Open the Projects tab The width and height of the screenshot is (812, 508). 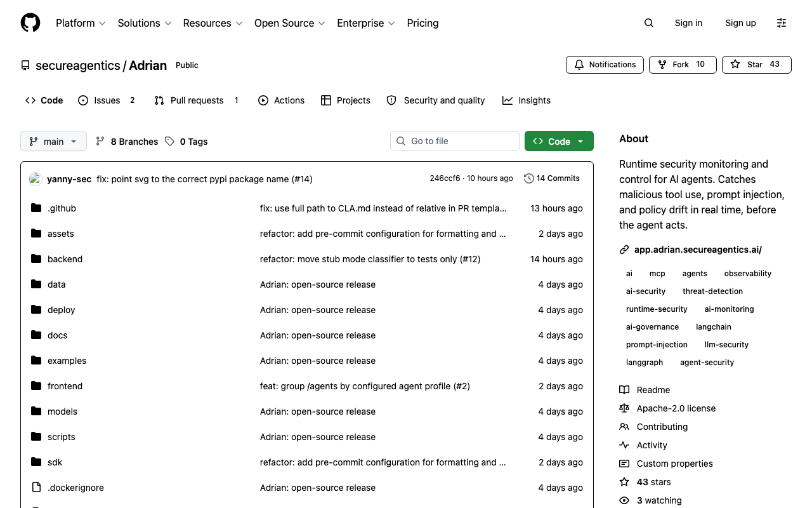coord(346,100)
